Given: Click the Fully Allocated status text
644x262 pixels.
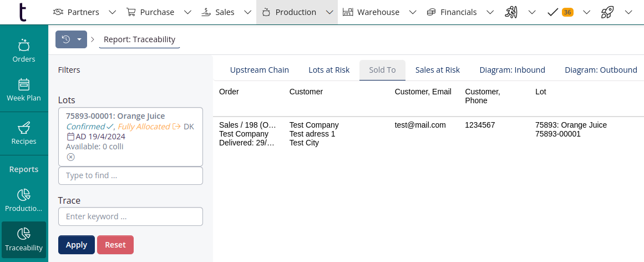Looking at the screenshot, I should (144, 127).
